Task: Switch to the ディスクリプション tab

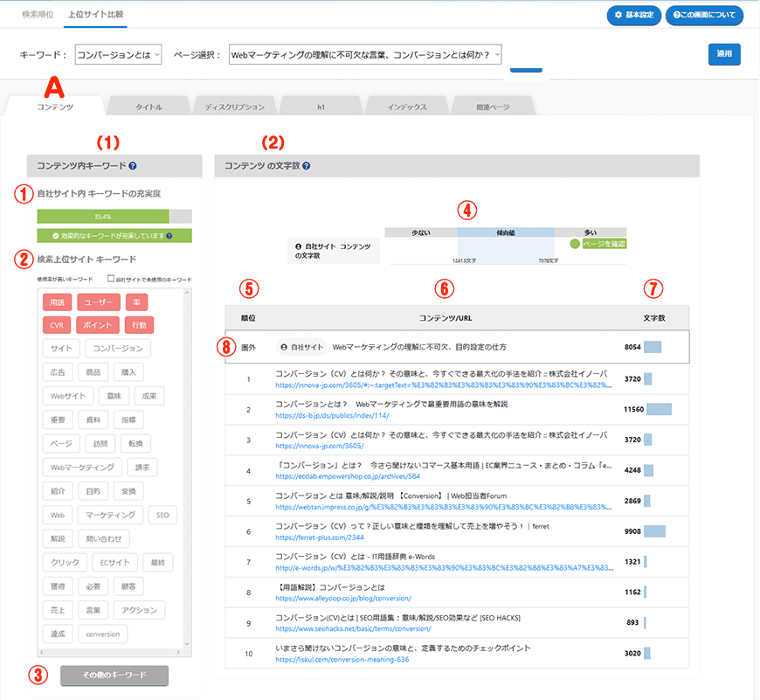Action: pos(234,107)
